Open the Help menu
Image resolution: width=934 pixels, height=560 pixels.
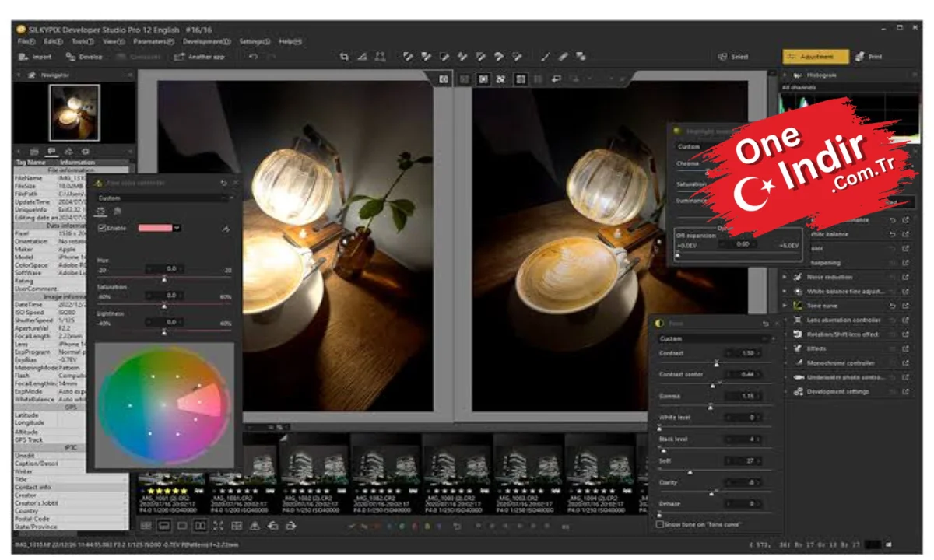[290, 41]
